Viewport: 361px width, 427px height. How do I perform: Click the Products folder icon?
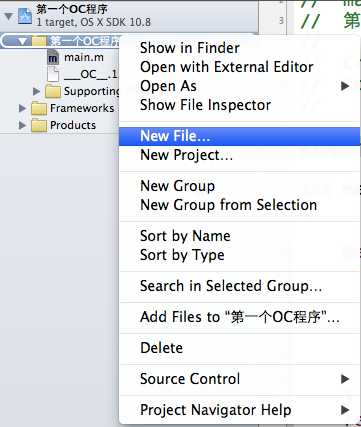click(x=39, y=125)
